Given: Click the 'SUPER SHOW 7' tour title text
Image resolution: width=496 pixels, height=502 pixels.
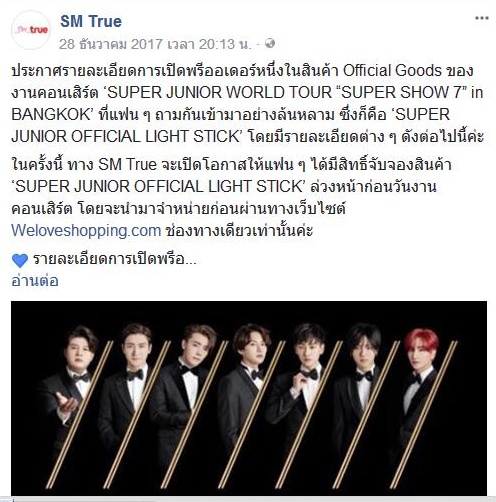Looking at the screenshot, I should point(401,92).
